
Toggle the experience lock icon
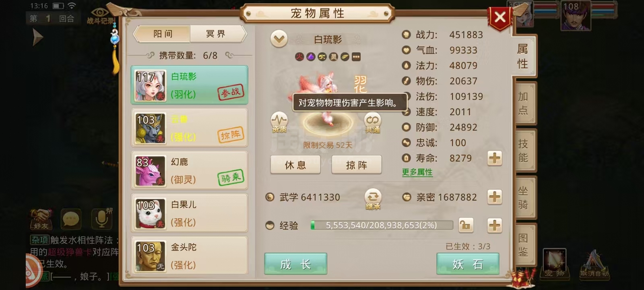point(466,225)
